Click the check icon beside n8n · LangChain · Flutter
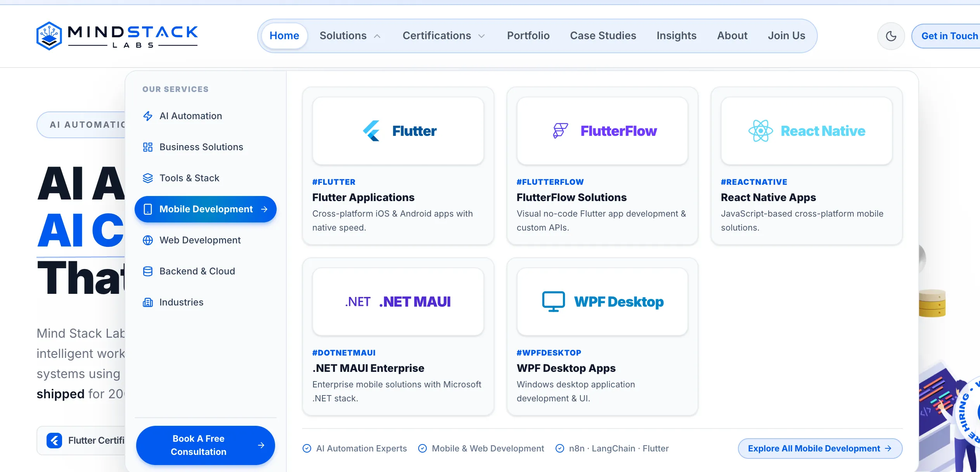The image size is (980, 472). pyautogui.click(x=560, y=448)
